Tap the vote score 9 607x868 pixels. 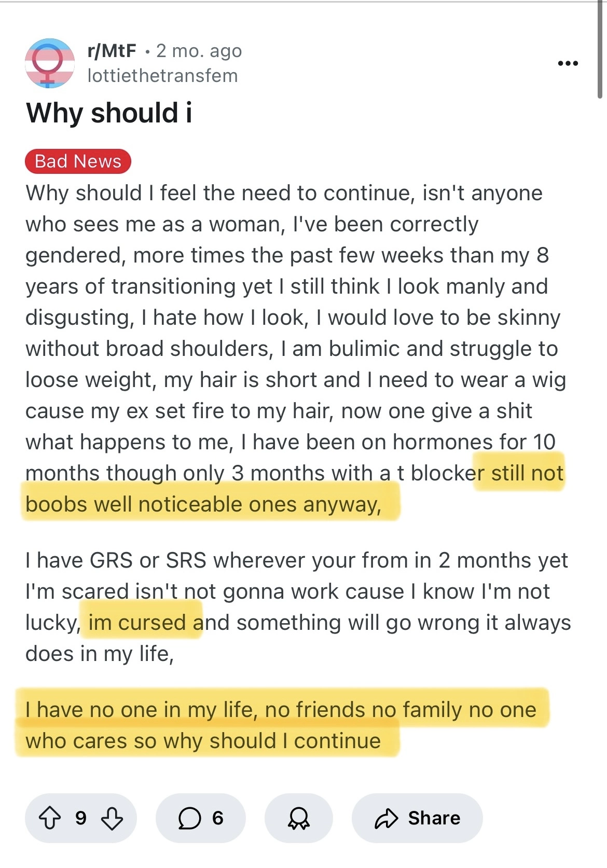pos(81,818)
